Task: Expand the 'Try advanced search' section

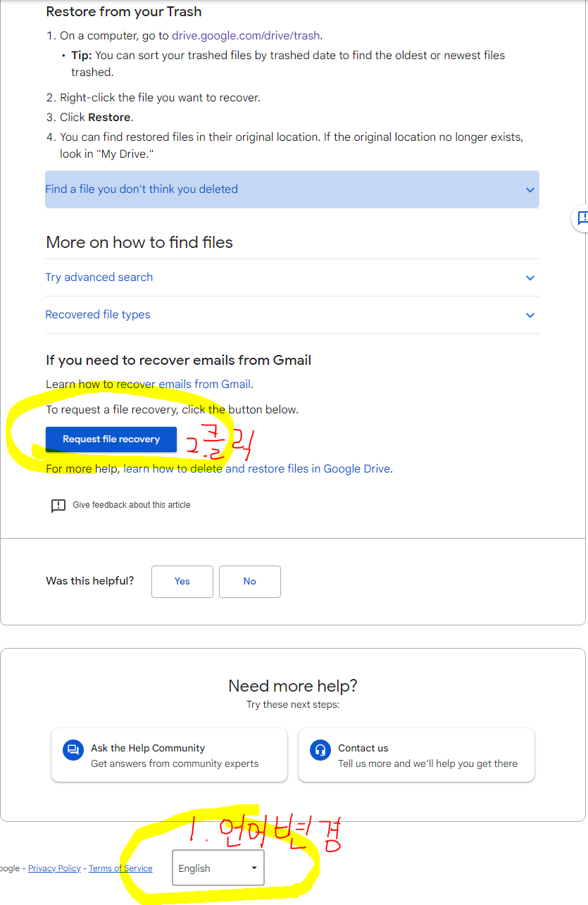Action: click(292, 277)
